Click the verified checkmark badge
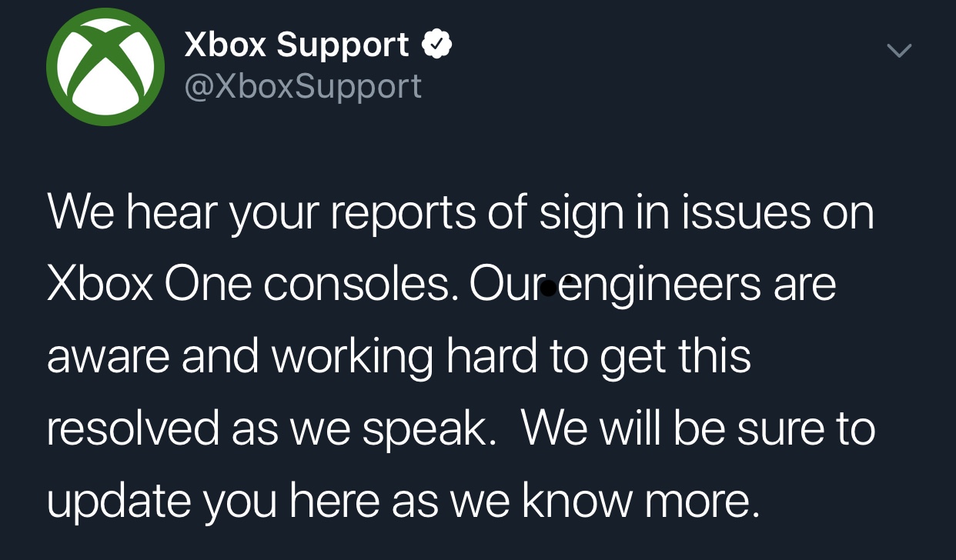The height and width of the screenshot is (560, 956). tap(436, 46)
